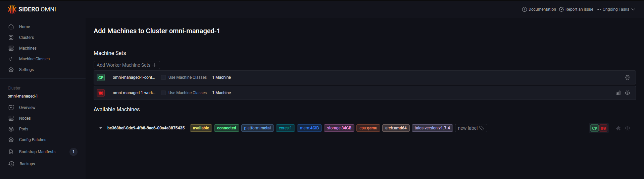
Task: Assign available machine as CP role
Action: (x=594, y=128)
